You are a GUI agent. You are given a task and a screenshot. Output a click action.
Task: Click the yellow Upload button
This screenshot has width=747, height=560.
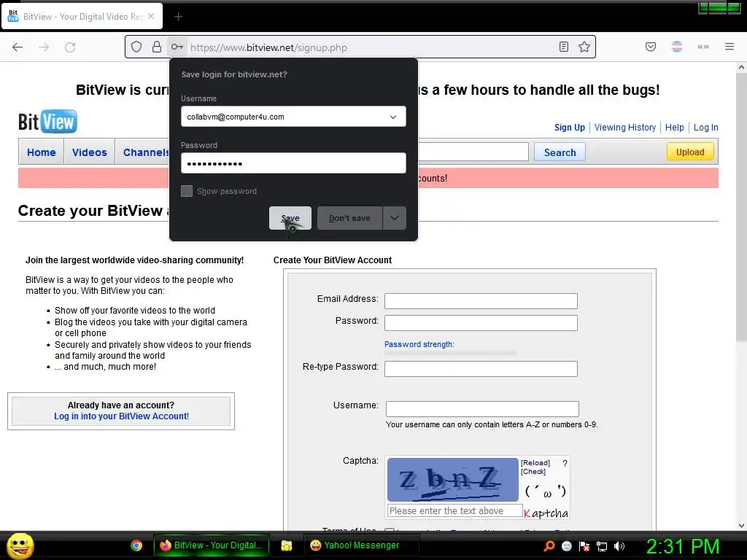pos(690,152)
